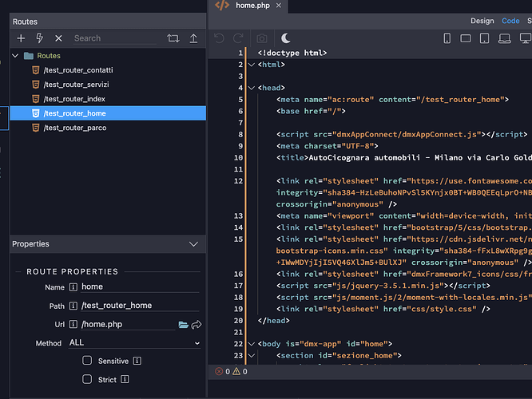The height and width of the screenshot is (399, 532).
Task: Click the Routes panel header
Action: click(108, 22)
